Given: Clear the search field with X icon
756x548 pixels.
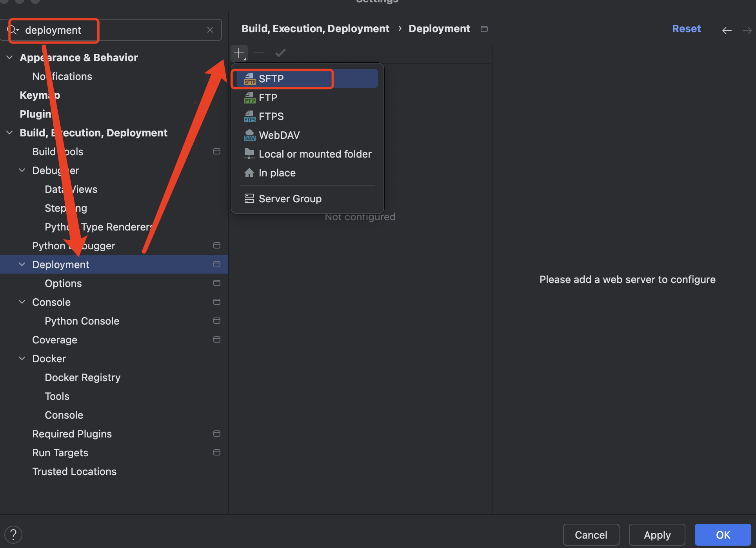Looking at the screenshot, I should [x=210, y=30].
